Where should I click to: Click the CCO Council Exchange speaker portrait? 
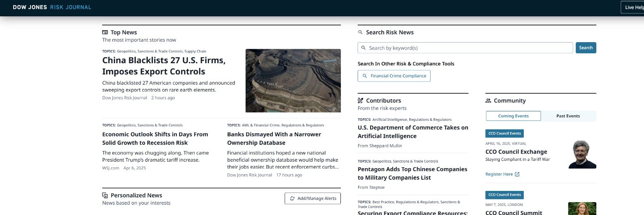coord(582,154)
